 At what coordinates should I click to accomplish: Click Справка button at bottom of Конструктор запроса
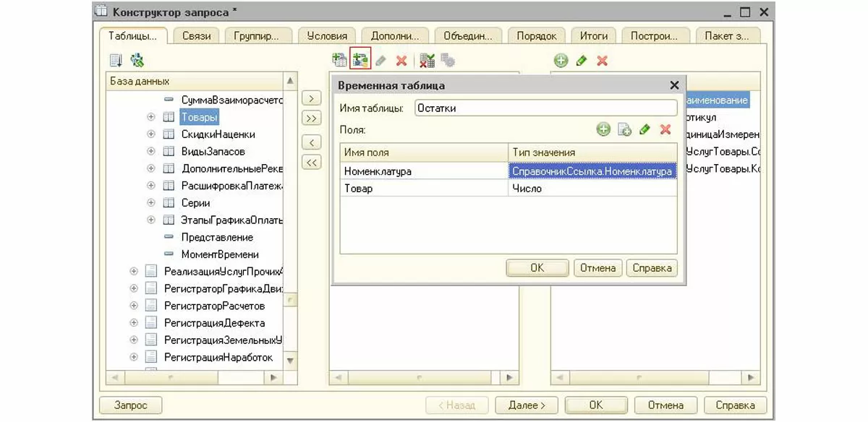click(735, 405)
